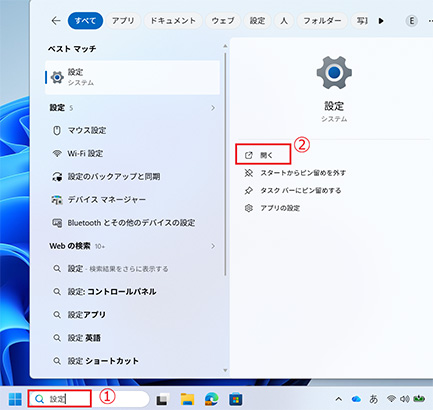Click the results list scrollbar
This screenshot has height=410, width=433.
coord(225,163)
